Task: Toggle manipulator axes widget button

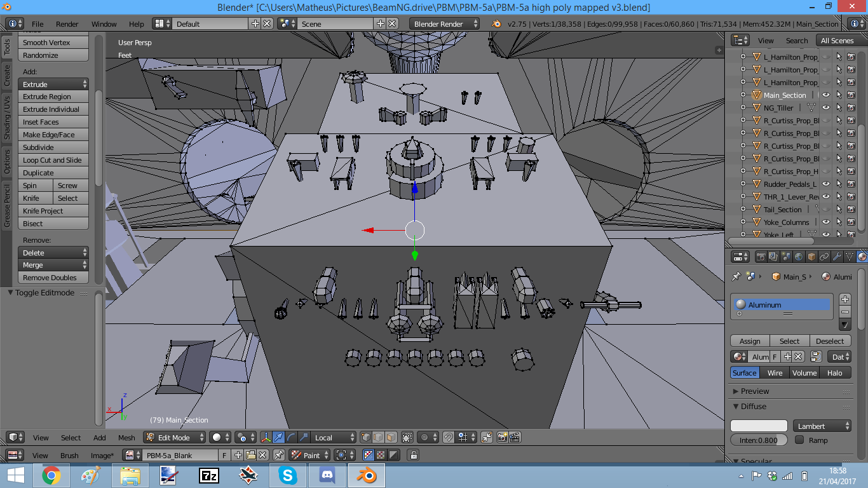Action: pos(266,437)
